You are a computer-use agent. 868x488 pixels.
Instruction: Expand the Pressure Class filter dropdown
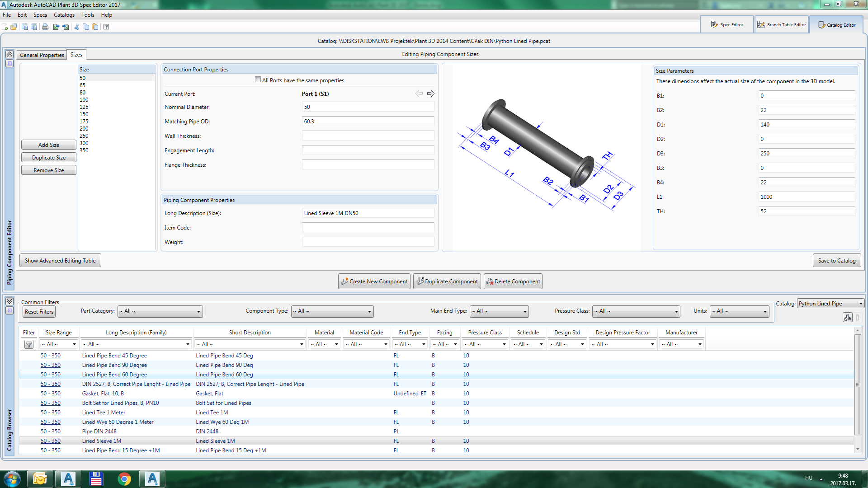pyautogui.click(x=636, y=311)
